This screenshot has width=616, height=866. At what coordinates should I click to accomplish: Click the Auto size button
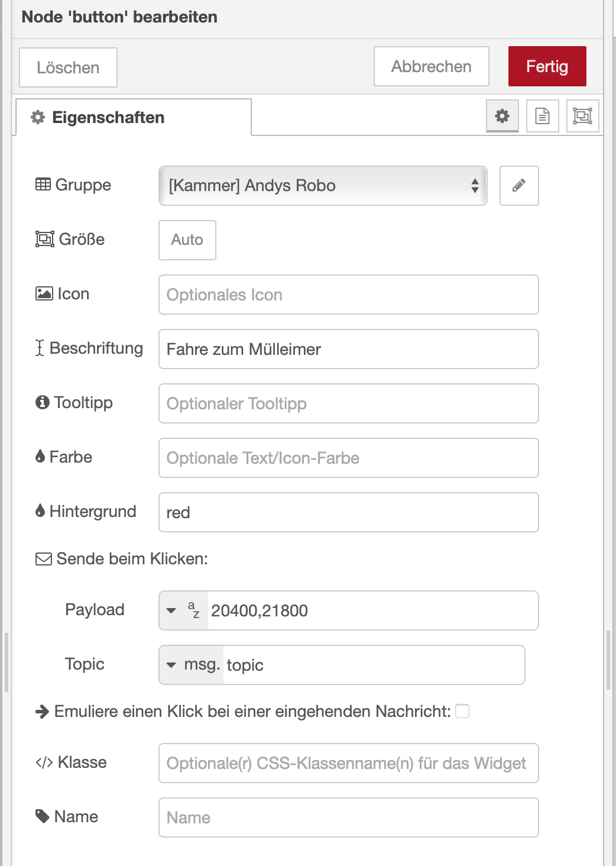(187, 240)
